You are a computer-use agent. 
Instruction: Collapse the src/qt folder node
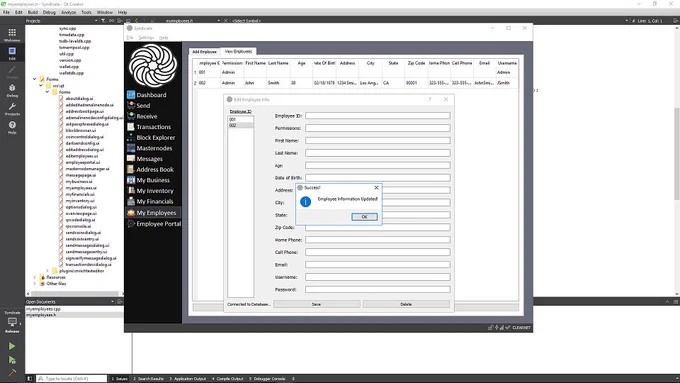click(x=41, y=85)
